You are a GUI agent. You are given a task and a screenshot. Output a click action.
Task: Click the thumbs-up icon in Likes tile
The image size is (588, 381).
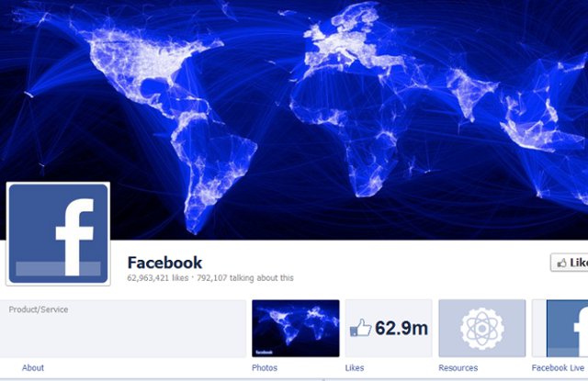tap(360, 328)
